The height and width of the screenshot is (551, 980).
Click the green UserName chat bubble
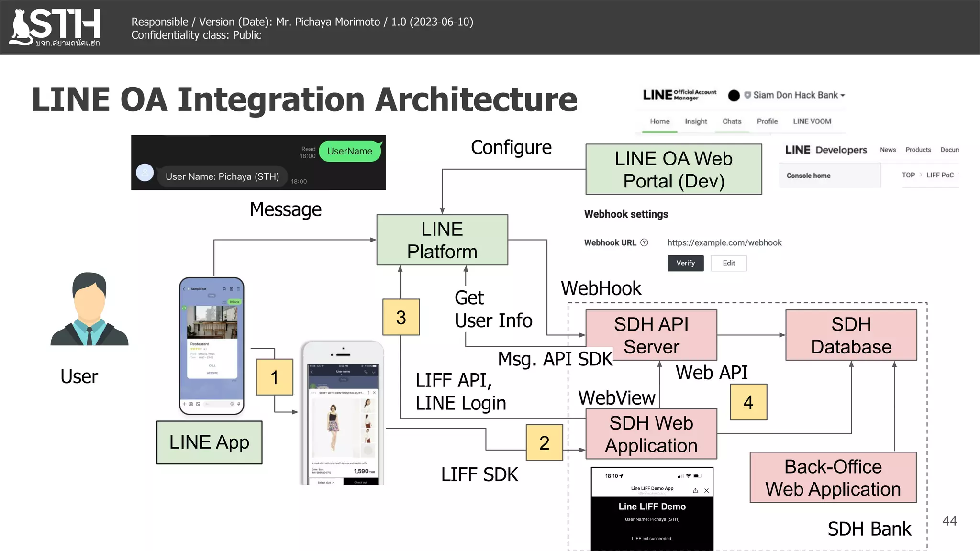coord(350,151)
